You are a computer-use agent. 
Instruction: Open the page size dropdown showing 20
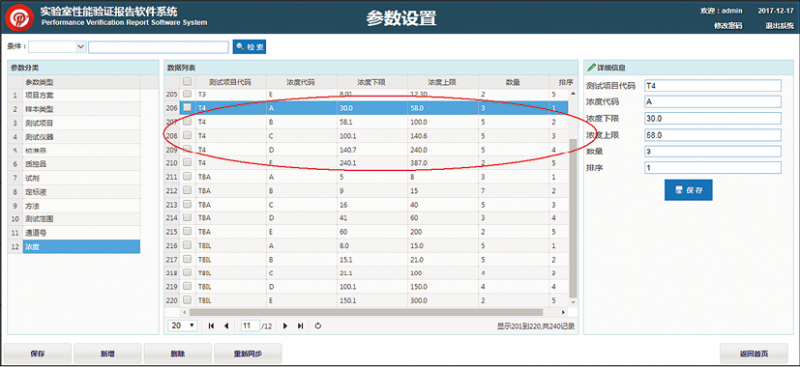[183, 326]
